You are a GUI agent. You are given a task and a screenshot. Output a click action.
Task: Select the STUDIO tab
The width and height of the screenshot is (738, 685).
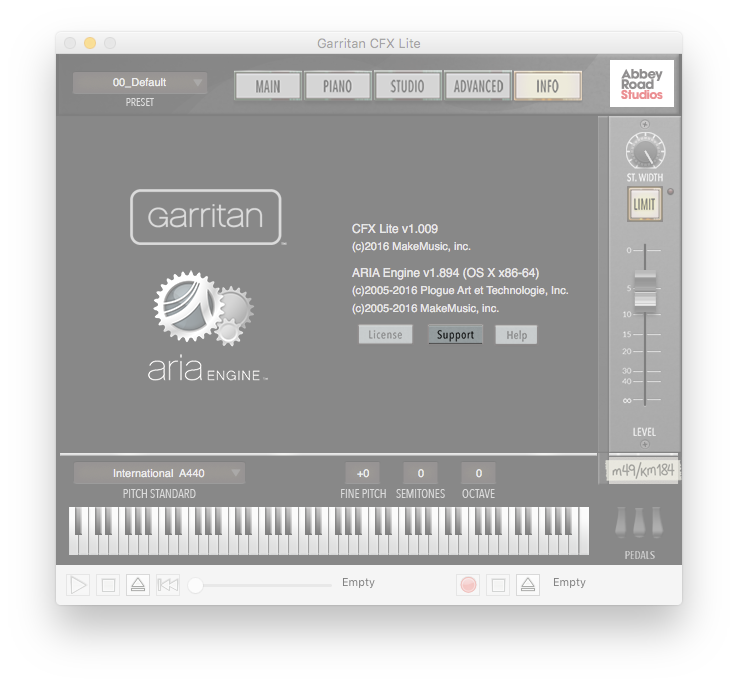[x=407, y=86]
